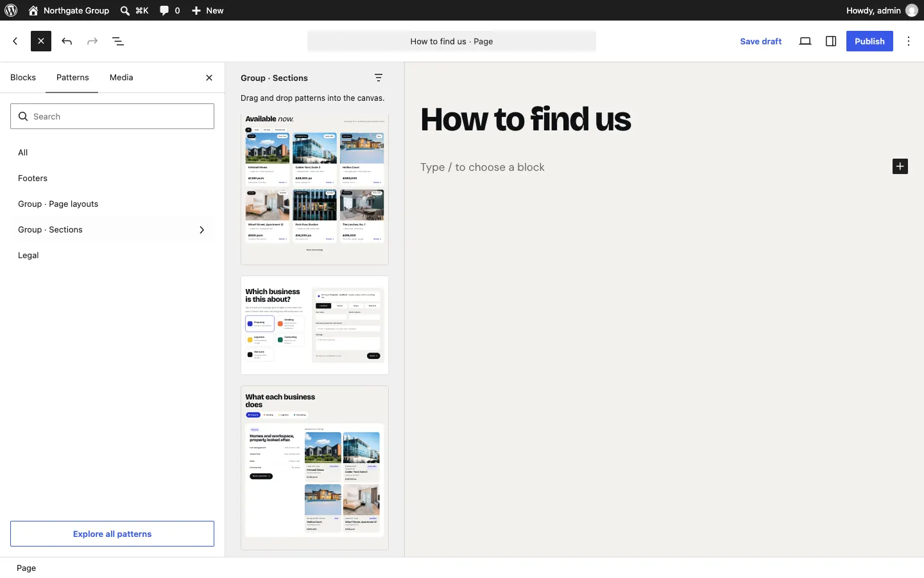Open comments bubble in admin bar
The width and height of the screenshot is (924, 578).
coord(170,10)
